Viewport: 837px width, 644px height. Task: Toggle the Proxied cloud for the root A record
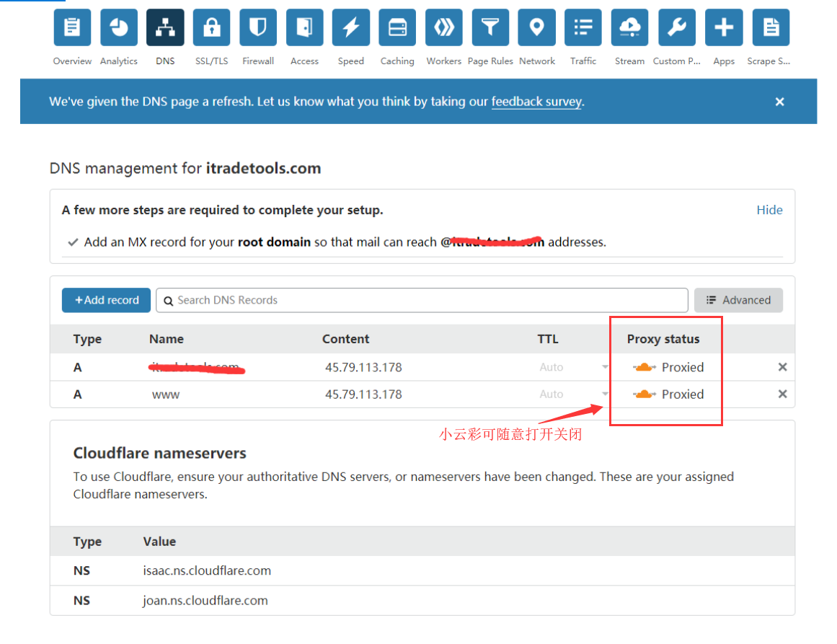point(645,367)
